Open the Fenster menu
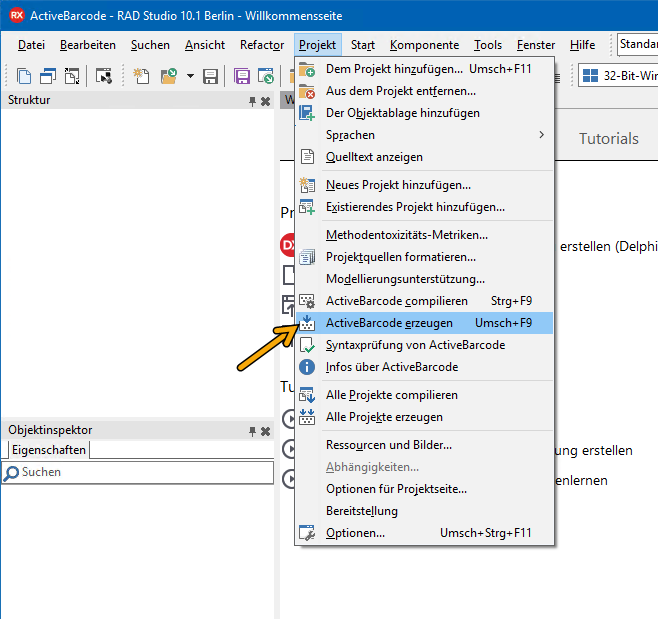The width and height of the screenshot is (658, 619). click(x=535, y=45)
